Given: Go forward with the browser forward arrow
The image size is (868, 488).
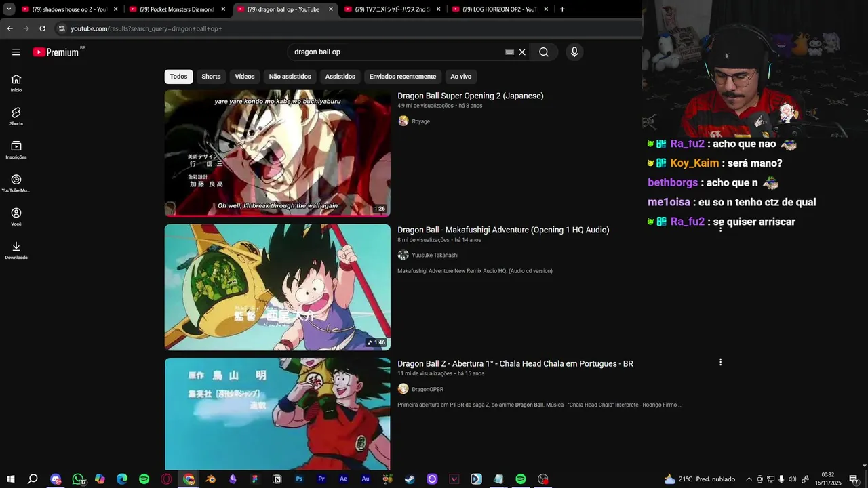Looking at the screenshot, I should click(26, 28).
